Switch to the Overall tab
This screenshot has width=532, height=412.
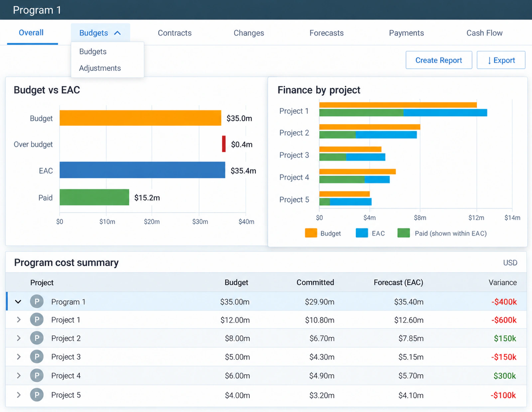click(x=31, y=33)
